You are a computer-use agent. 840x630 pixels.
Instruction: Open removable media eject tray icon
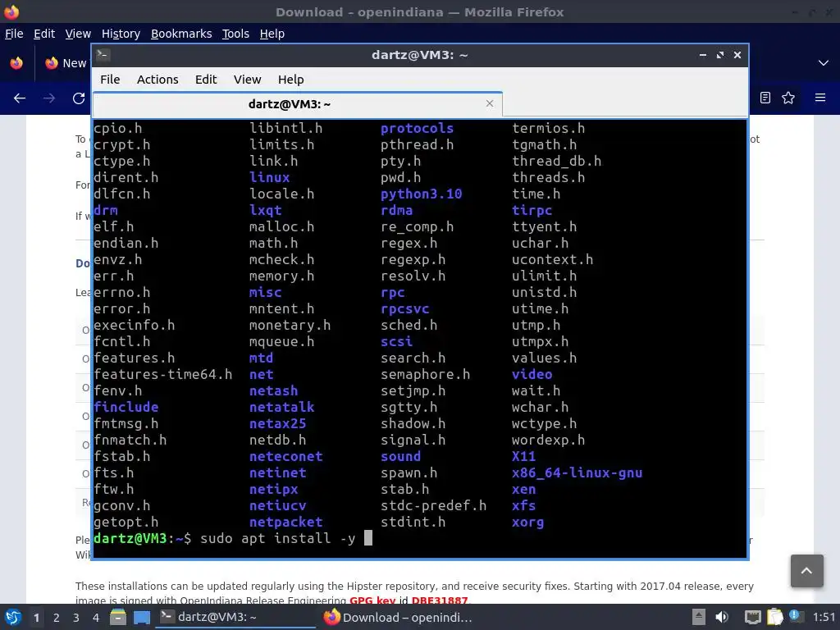click(x=698, y=617)
